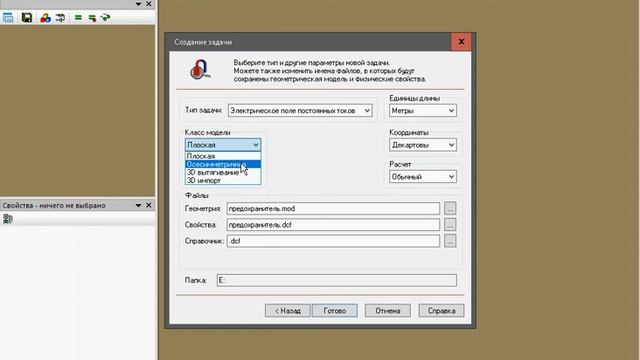
Task: Click the green check arrow toolbar icon
Action: (105, 18)
